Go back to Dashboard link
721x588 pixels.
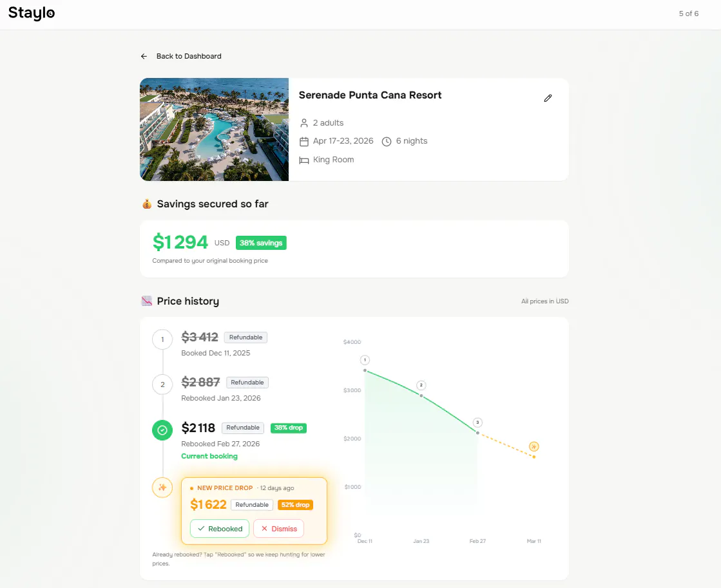189,56
